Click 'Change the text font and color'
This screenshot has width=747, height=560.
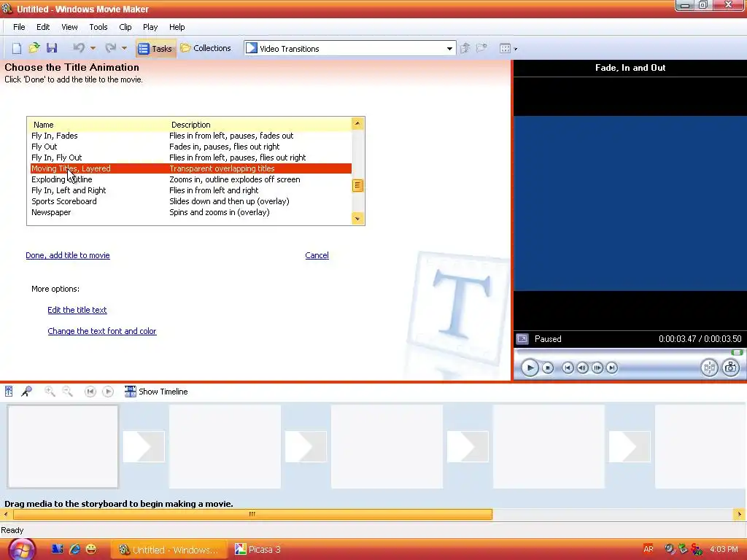point(102,331)
